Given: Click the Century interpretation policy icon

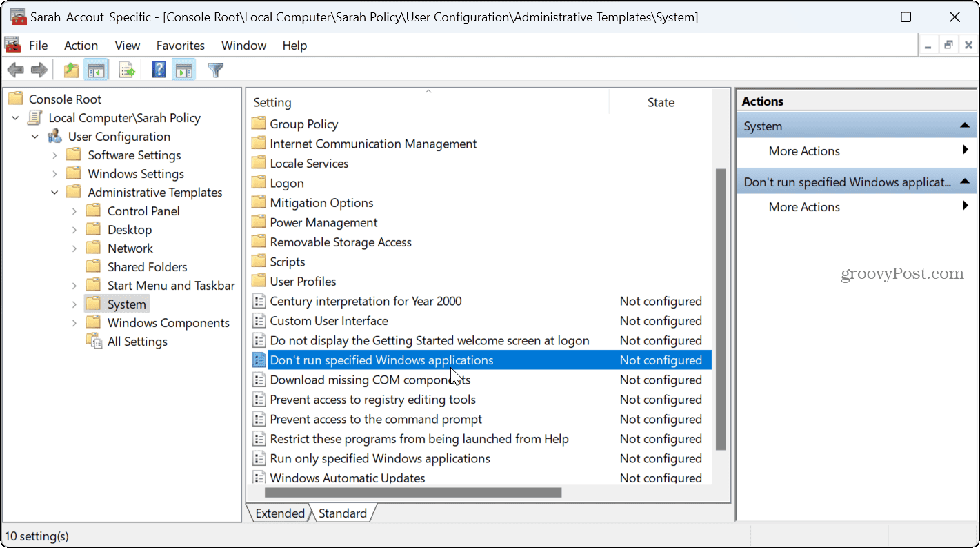Looking at the screenshot, I should click(x=259, y=301).
